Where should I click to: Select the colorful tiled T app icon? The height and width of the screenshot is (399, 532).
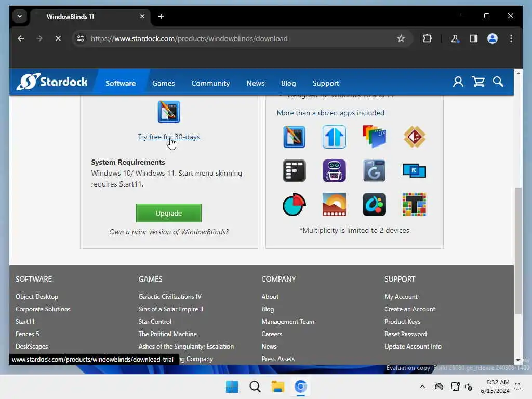point(414,204)
